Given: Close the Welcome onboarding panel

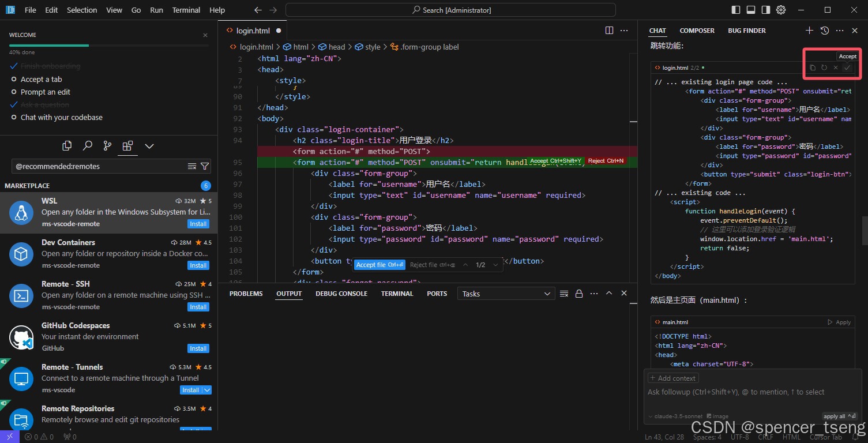Looking at the screenshot, I should [205, 35].
